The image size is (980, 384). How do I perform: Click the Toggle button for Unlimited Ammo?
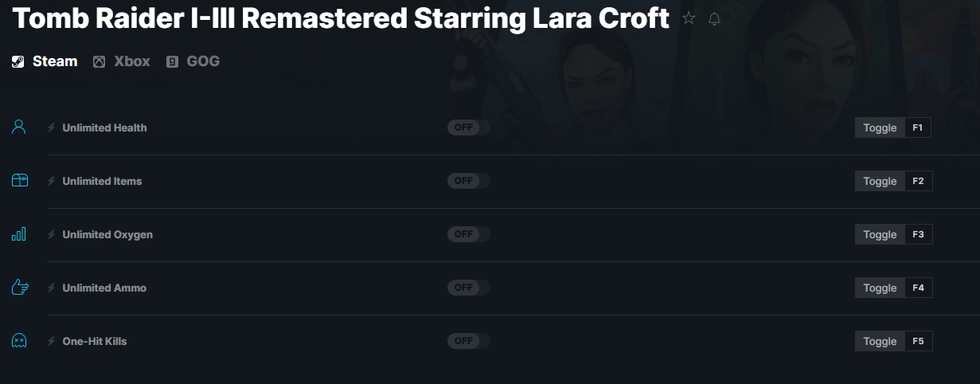point(880,288)
